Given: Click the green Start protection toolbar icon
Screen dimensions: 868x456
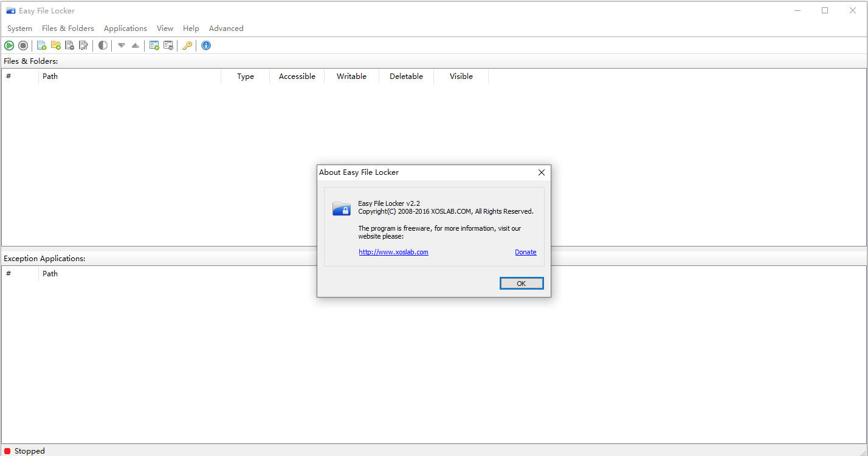Looking at the screenshot, I should 9,46.
